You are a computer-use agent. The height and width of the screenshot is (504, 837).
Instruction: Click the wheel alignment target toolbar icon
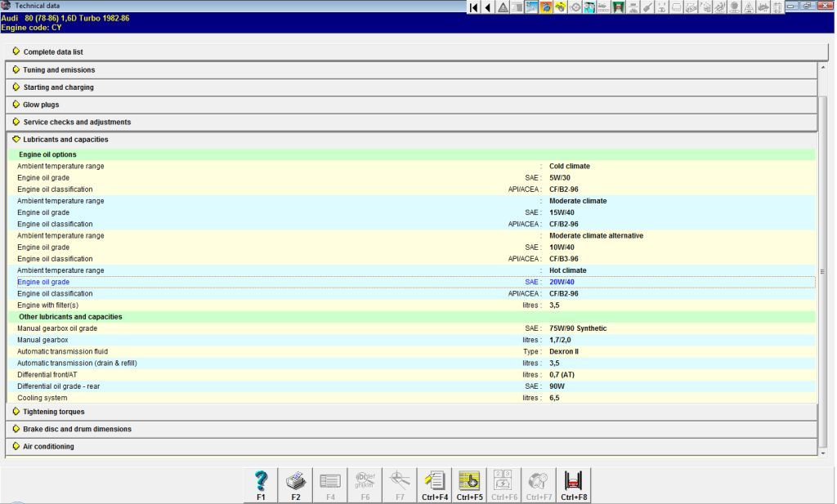575,7
